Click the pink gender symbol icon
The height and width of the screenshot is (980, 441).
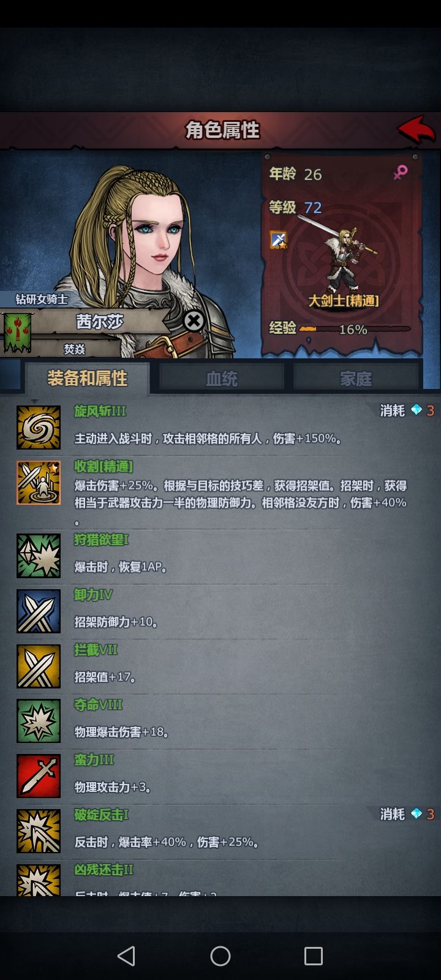coord(401,173)
